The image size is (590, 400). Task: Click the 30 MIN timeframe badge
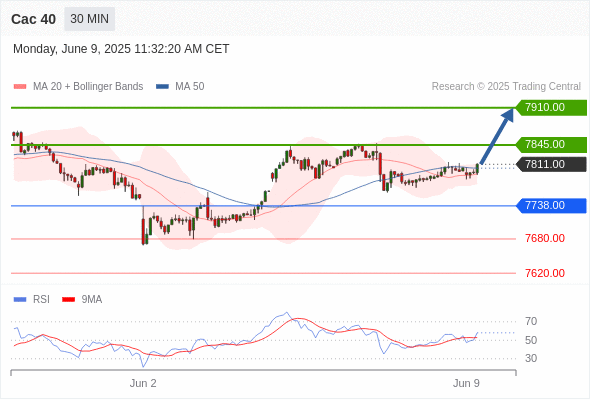click(90, 19)
